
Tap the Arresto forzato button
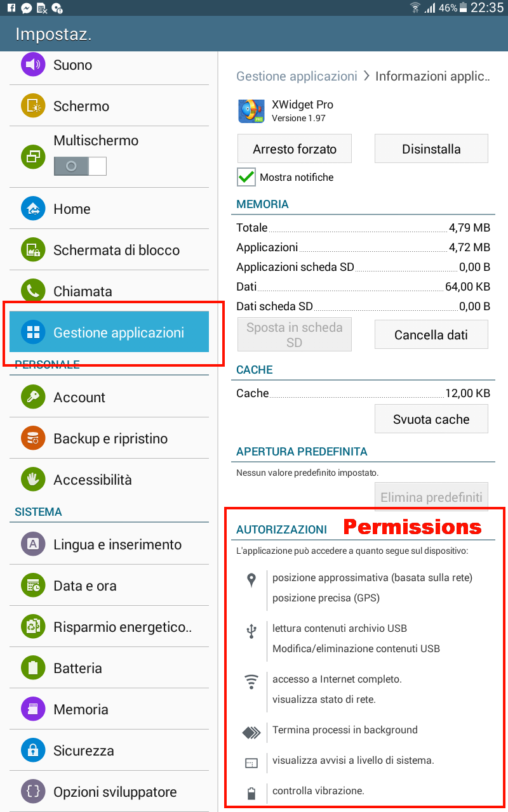(x=295, y=149)
